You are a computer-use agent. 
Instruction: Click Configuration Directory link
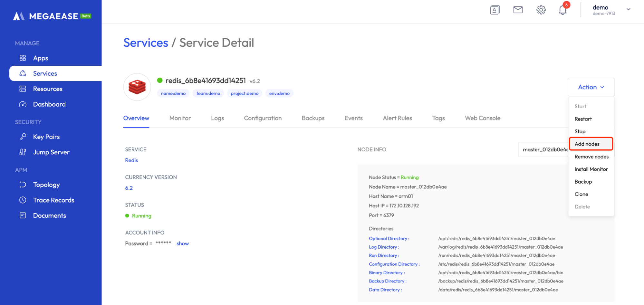coord(394,264)
